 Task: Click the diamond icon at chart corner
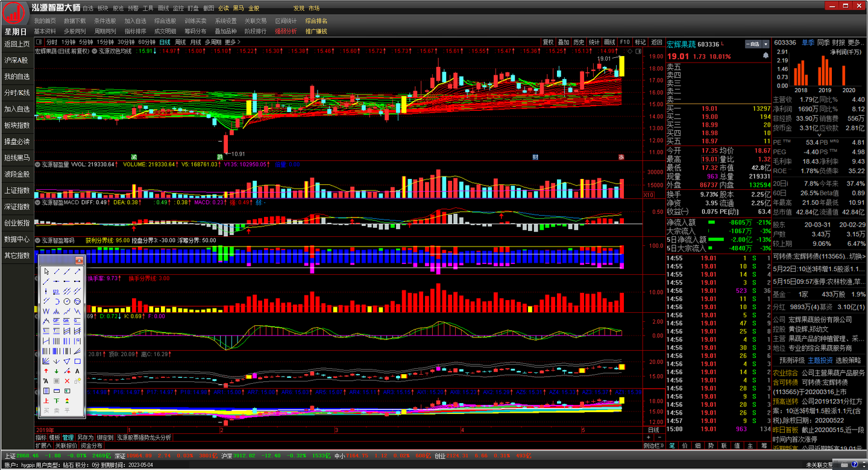pos(629,52)
